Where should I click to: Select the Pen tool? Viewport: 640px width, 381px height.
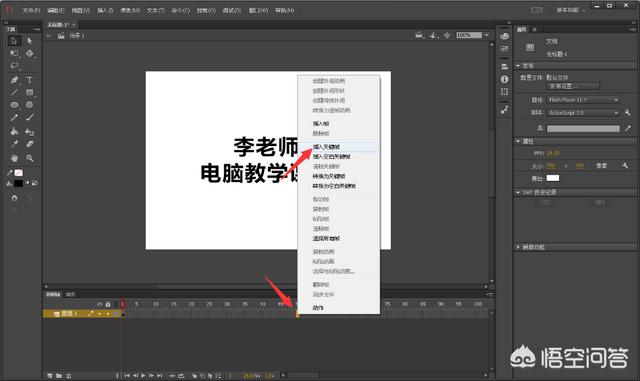[x=14, y=80]
